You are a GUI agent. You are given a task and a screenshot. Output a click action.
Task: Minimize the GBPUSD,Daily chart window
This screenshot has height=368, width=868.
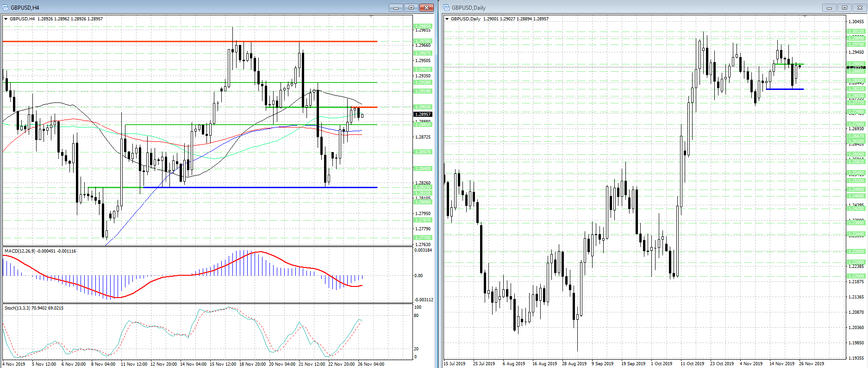click(829, 7)
